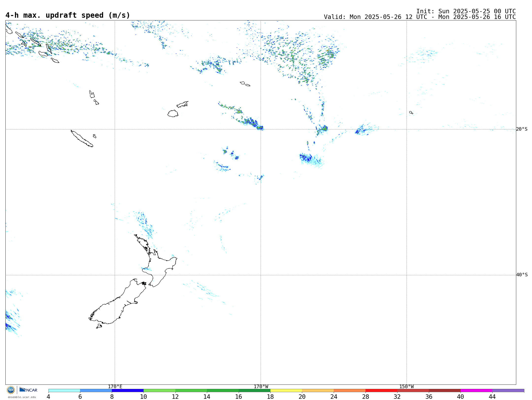The width and height of the screenshot is (532, 400).
Task: Pick the green 12–14 colorbar swatch
Action: [x=191, y=390]
